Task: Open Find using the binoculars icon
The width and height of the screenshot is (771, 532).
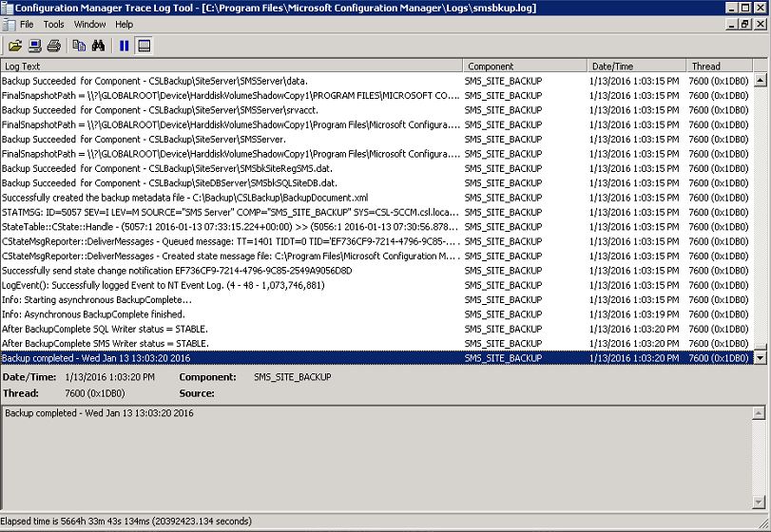Action: click(98, 46)
